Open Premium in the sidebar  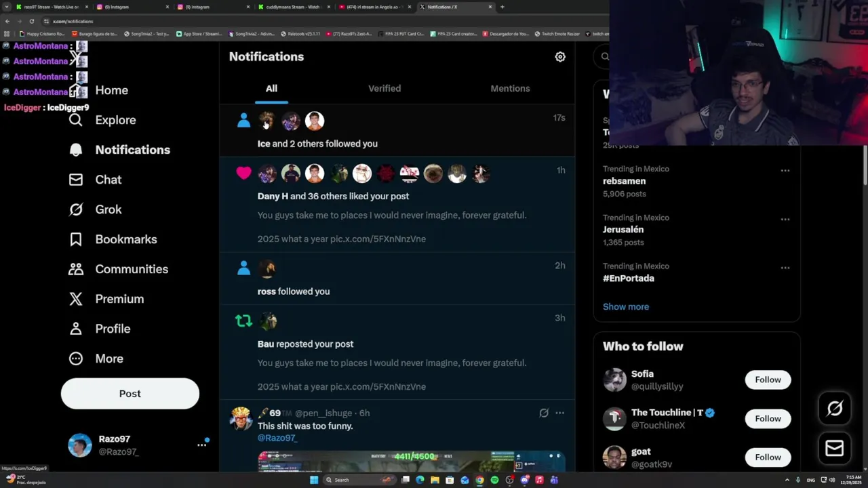(x=106, y=299)
